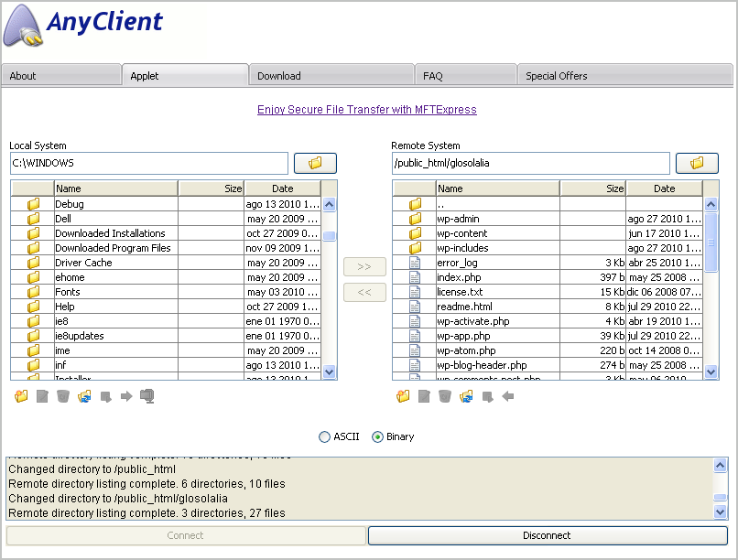Create a new folder on remote system
This screenshot has width=738, height=560.
[x=403, y=396]
